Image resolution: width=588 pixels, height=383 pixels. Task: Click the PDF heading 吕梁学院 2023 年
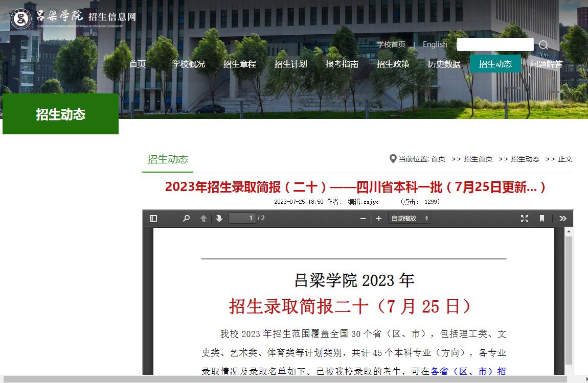pyautogui.click(x=354, y=280)
